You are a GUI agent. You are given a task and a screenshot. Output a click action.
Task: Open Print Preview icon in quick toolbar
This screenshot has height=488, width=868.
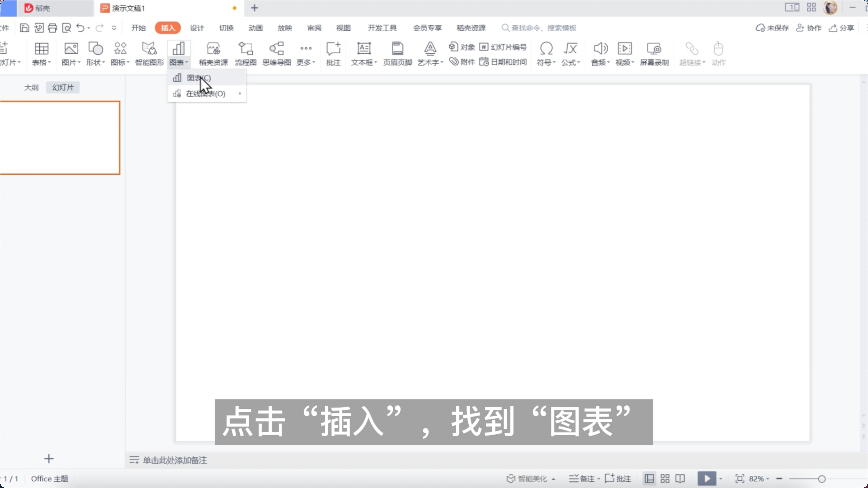[67, 28]
